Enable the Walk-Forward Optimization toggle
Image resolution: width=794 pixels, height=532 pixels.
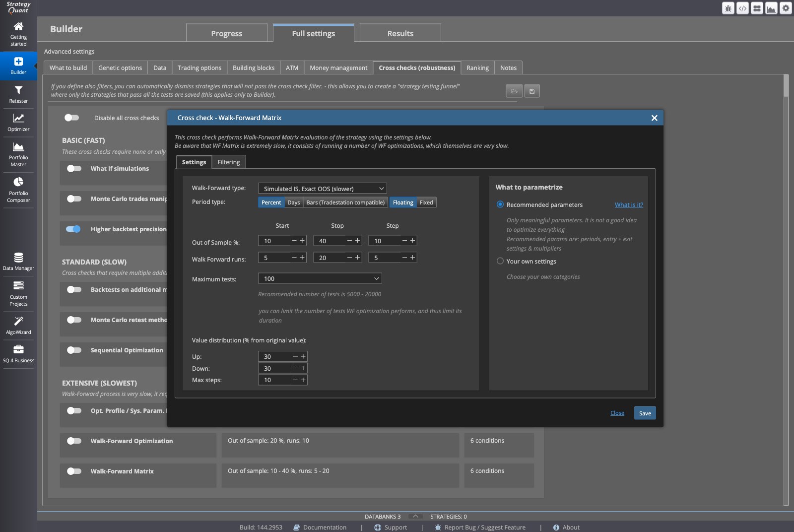[x=74, y=441]
